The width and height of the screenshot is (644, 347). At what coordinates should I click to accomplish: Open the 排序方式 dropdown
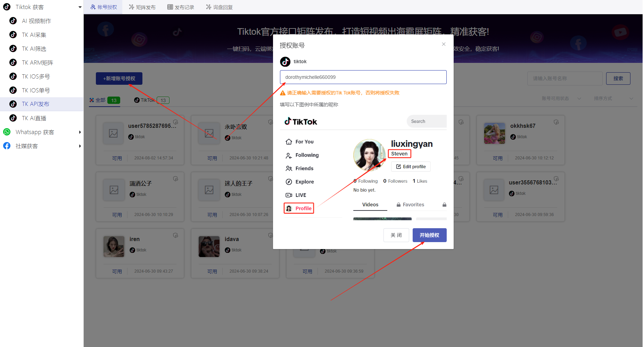point(613,99)
